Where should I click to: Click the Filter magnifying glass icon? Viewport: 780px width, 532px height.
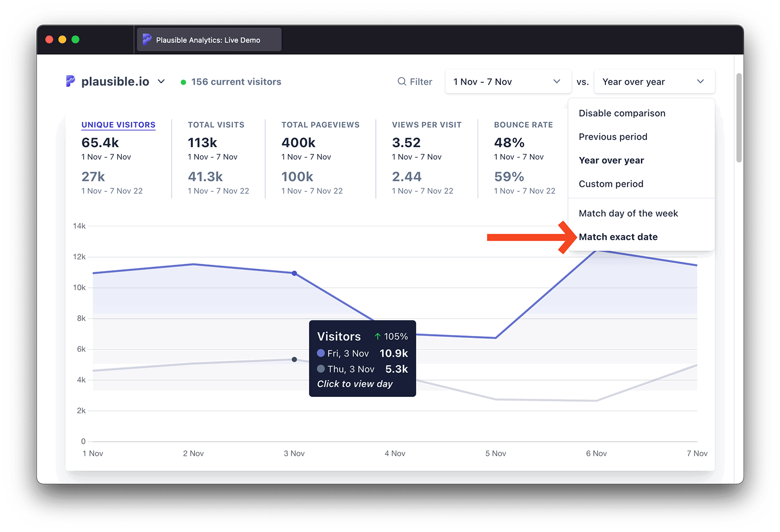402,81
